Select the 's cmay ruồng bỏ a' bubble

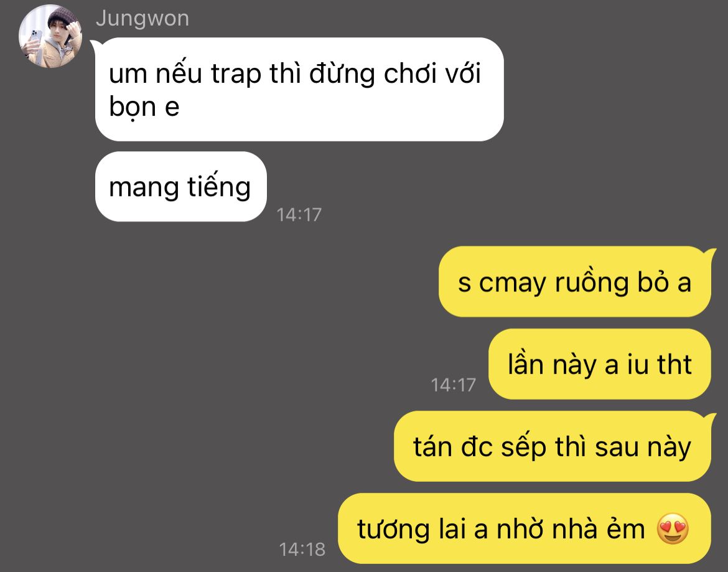(x=575, y=282)
